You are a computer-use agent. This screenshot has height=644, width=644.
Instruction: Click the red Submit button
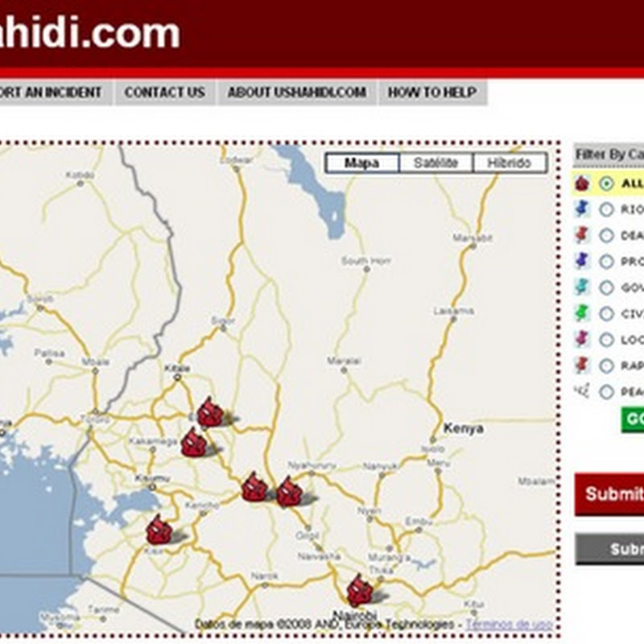609,494
